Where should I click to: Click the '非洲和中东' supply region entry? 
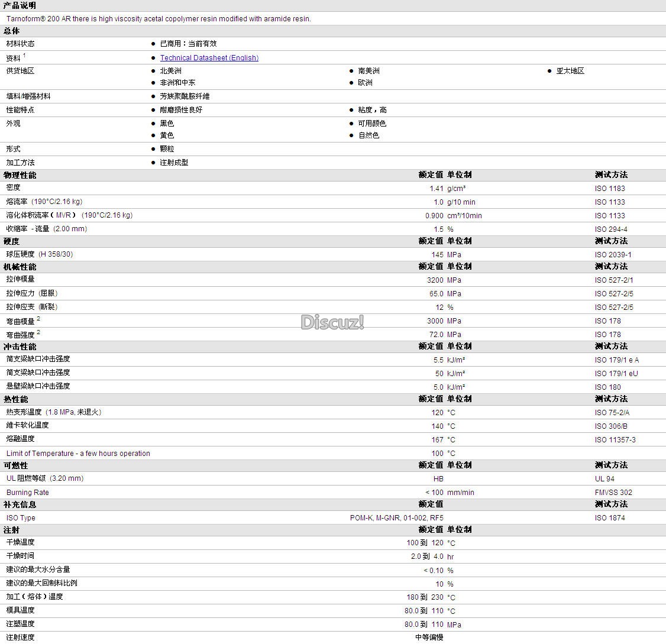pos(177,83)
